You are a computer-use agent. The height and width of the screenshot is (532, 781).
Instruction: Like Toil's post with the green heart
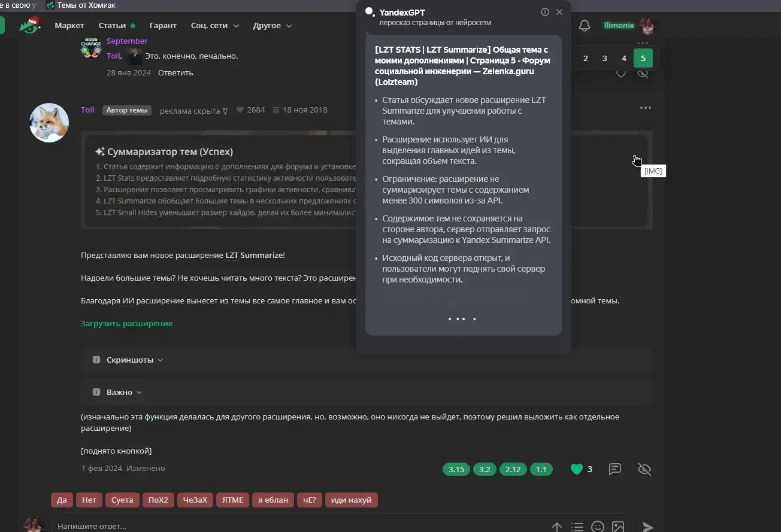coord(576,469)
